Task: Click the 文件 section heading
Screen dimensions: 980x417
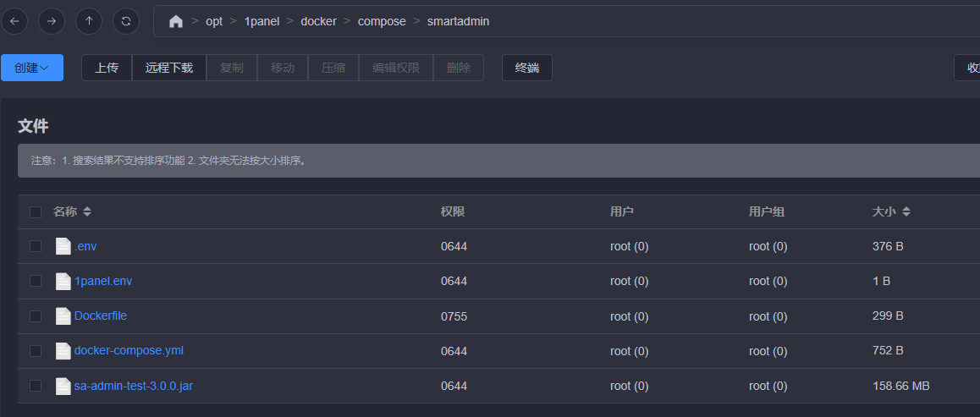Action: point(33,127)
